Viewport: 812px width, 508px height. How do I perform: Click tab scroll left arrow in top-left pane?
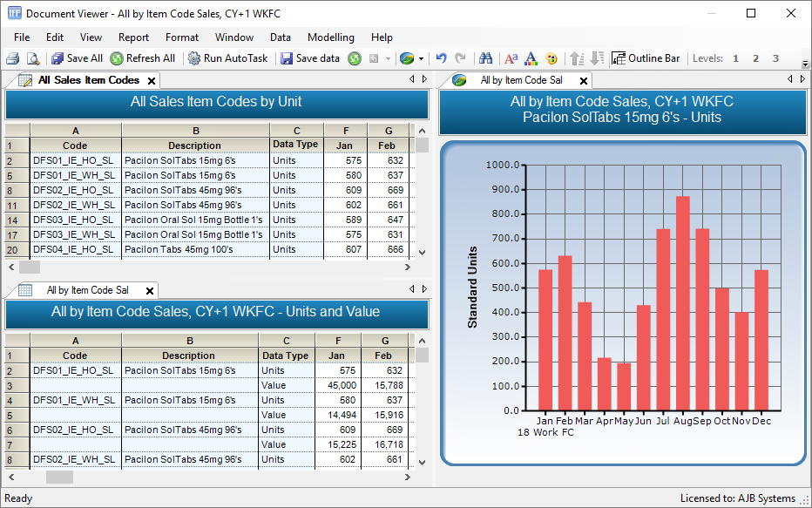click(x=412, y=79)
